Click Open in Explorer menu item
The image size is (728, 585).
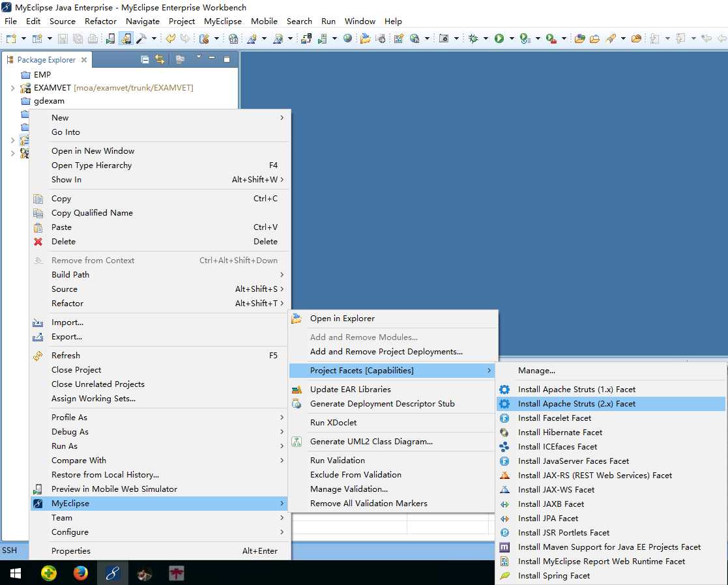coord(393,319)
